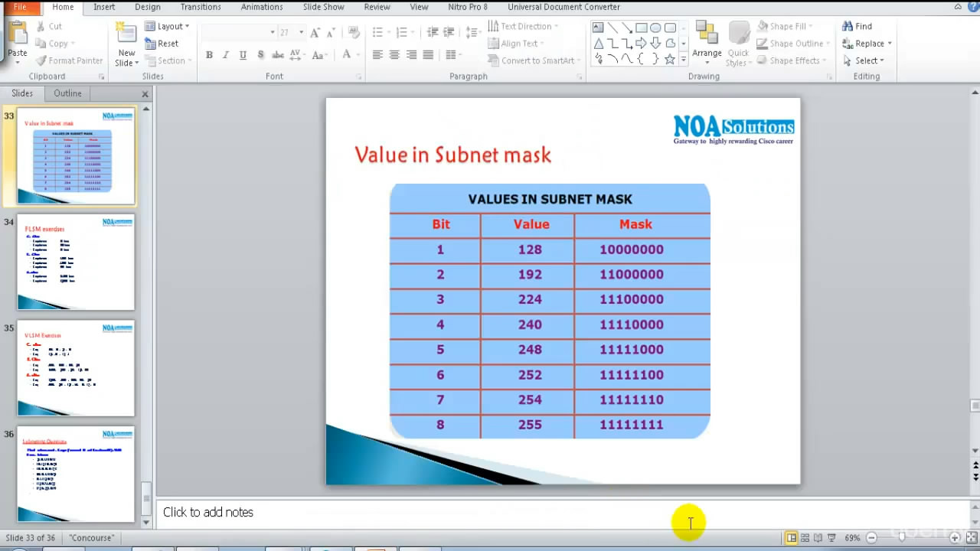Switch to the Outline pane tab
The width and height of the screenshot is (980, 551).
coord(67,93)
